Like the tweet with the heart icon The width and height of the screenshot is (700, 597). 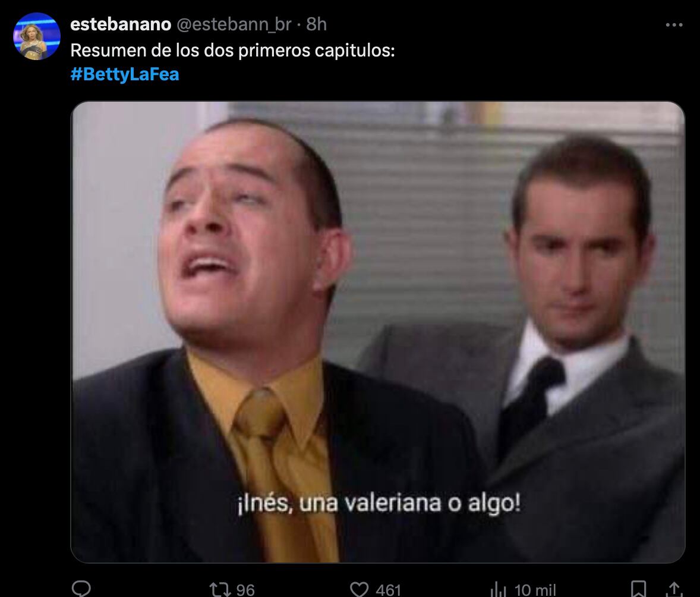359,589
